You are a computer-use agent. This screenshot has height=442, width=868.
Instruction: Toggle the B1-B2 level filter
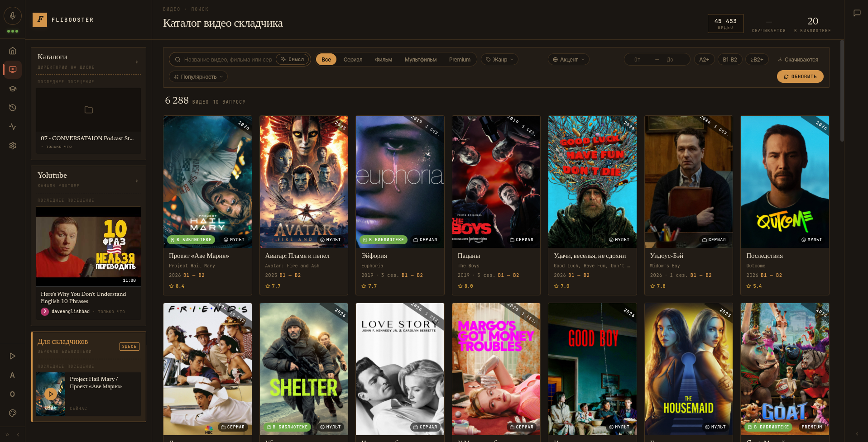point(730,60)
